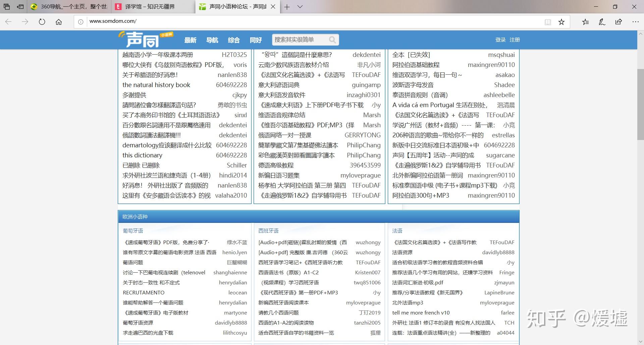Image resolution: width=644 pixels, height=345 pixels.
Task: Click the 注册 link
Action: [x=515, y=40]
